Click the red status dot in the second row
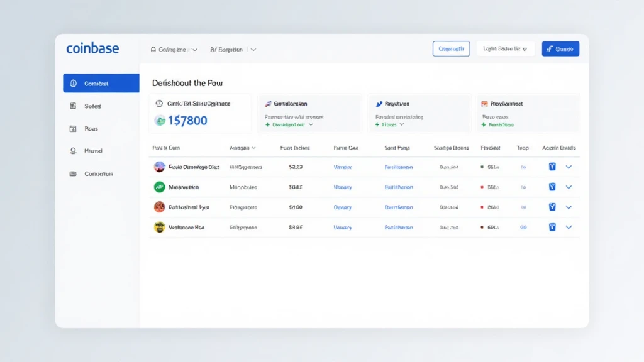 pyautogui.click(x=482, y=187)
